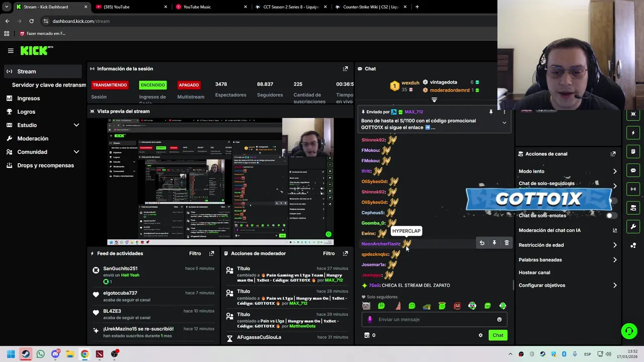Viewport: 644px width, 362px height.
Task: Insert the cat emote in quick bar
Action: click(x=366, y=306)
